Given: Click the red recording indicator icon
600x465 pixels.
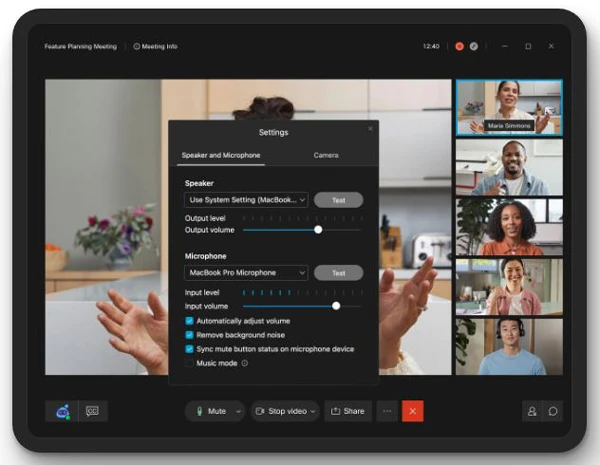Looking at the screenshot, I should pos(460,46).
